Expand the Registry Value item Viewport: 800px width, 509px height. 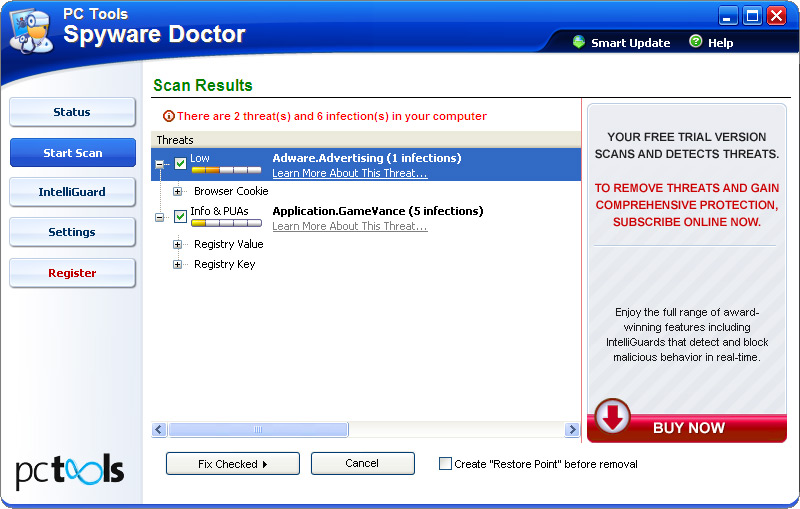(x=177, y=244)
